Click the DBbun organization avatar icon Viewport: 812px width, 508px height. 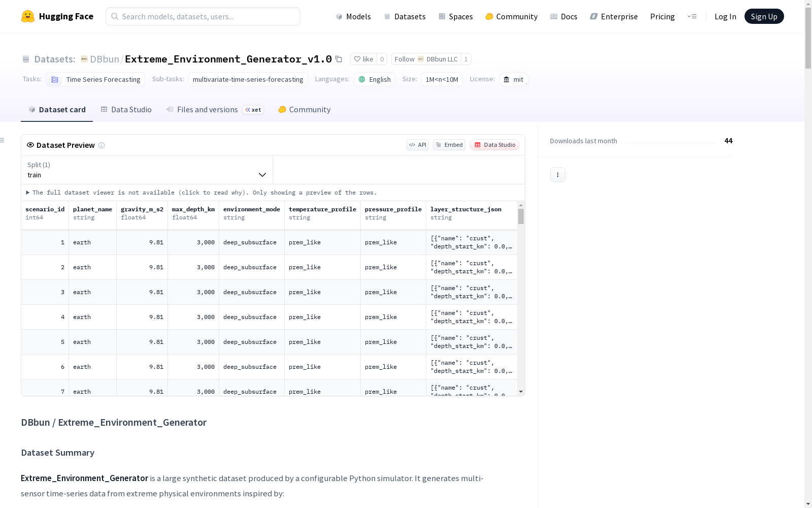click(84, 59)
